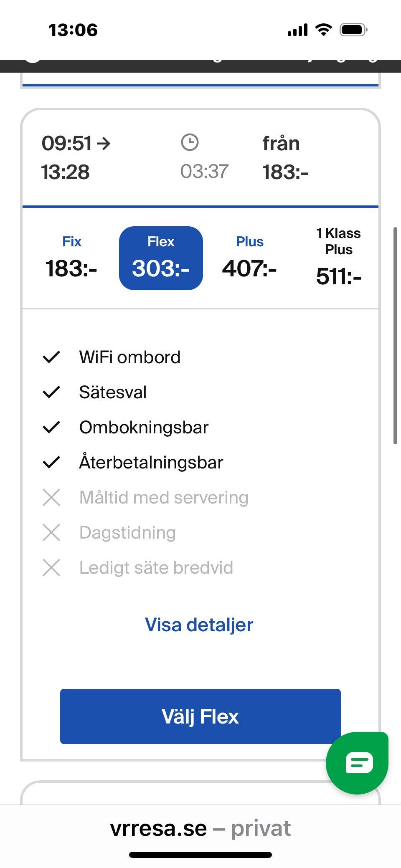The image size is (401, 868).
Task: Tap the Måltid med servering cross icon
Action: pyautogui.click(x=51, y=498)
